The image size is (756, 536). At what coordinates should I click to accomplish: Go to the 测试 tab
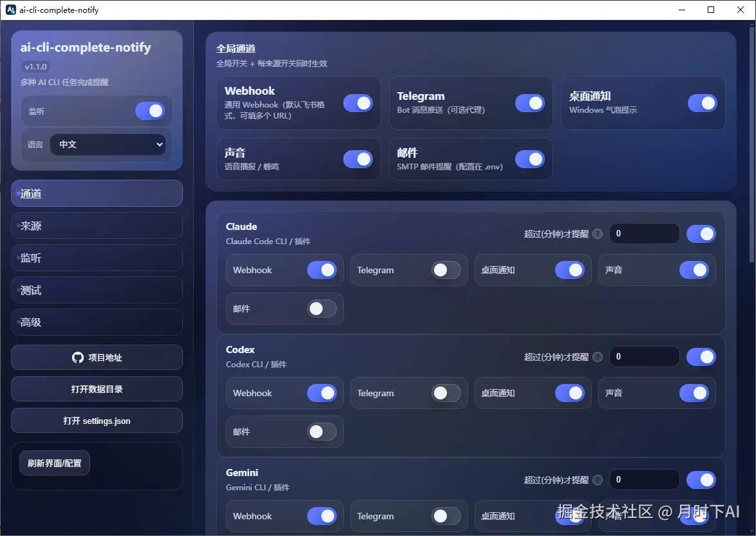coord(97,290)
